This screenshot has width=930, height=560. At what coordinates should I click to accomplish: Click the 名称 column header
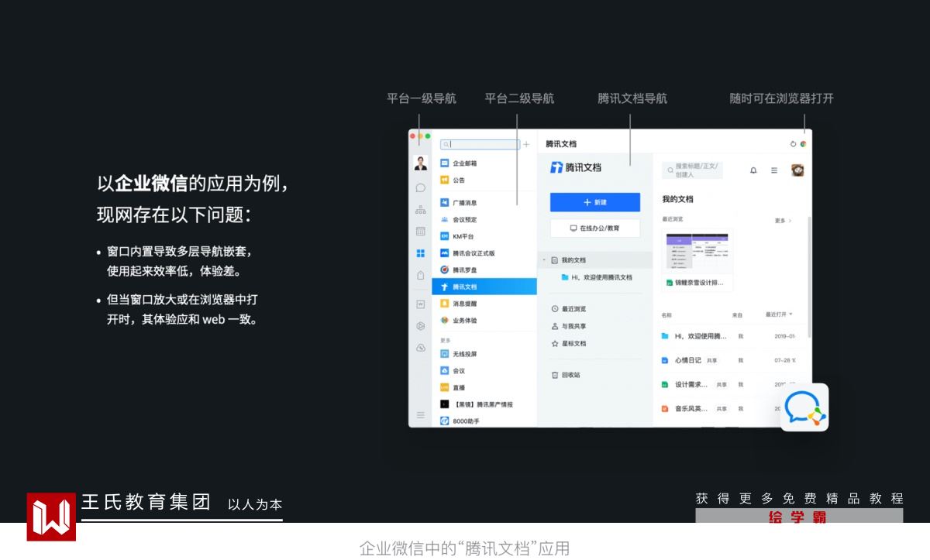666,315
